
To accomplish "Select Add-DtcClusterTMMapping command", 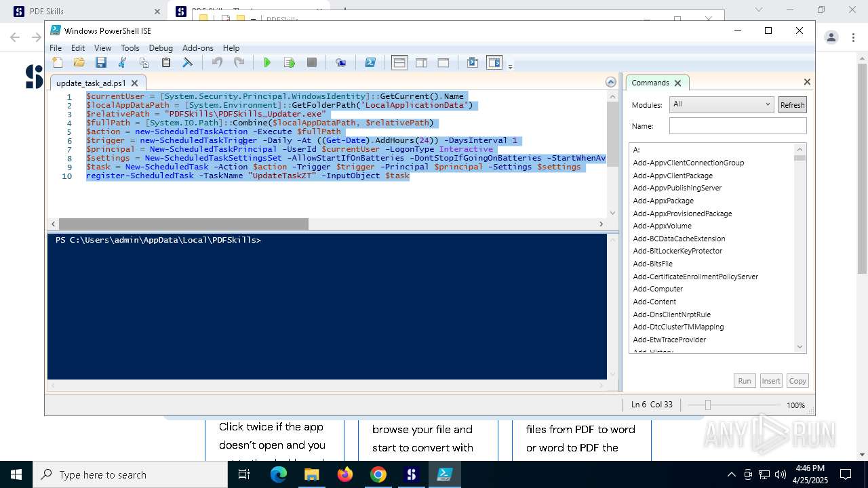I will [678, 327].
